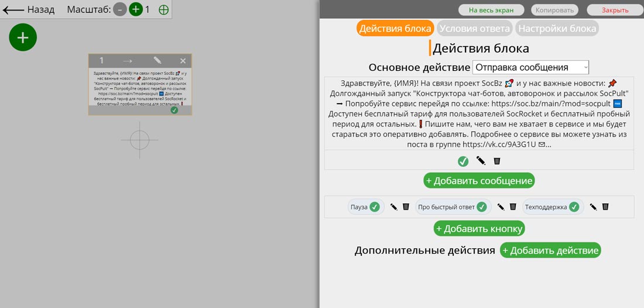Click Добавить действие button
The height and width of the screenshot is (308, 644).
(550, 251)
